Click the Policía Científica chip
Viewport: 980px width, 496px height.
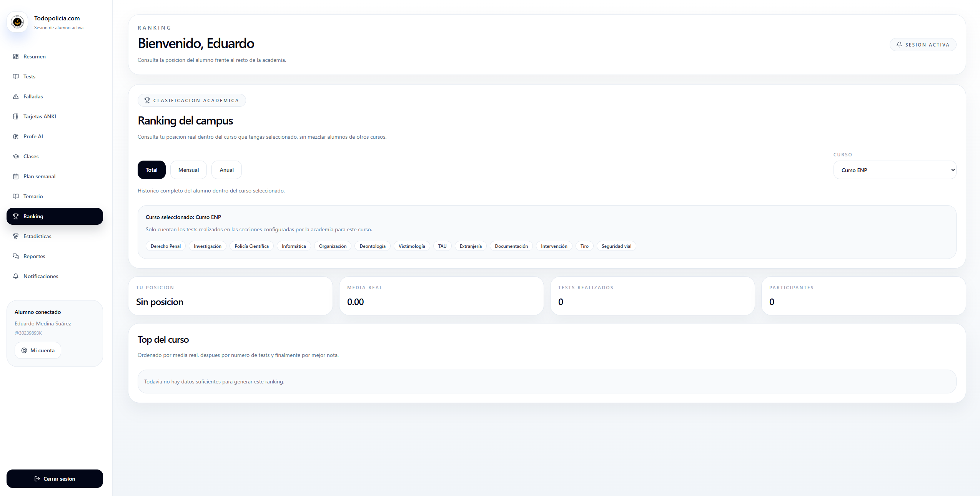[251, 246]
